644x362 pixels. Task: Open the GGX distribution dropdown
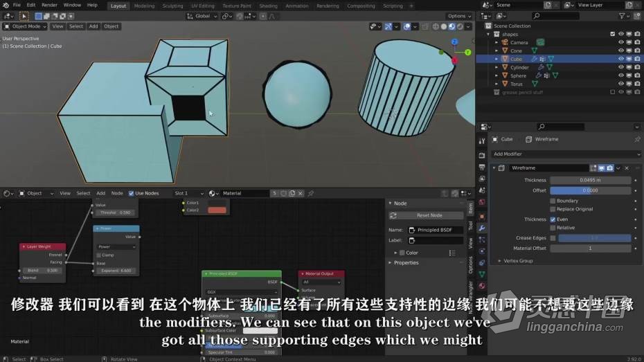242,292
